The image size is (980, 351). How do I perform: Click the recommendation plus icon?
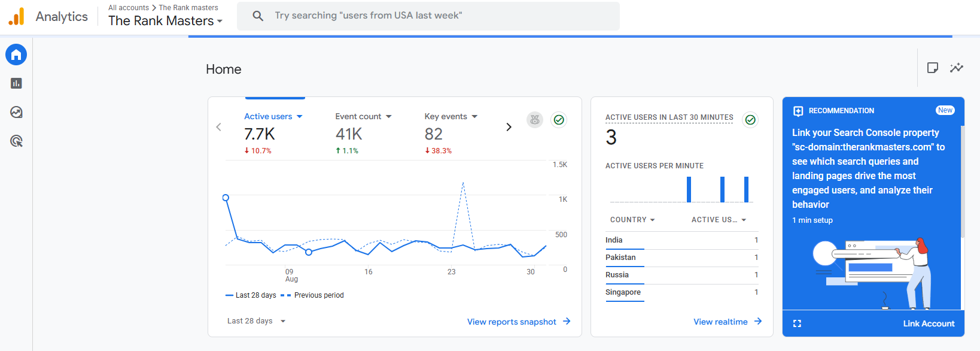pyautogui.click(x=798, y=111)
